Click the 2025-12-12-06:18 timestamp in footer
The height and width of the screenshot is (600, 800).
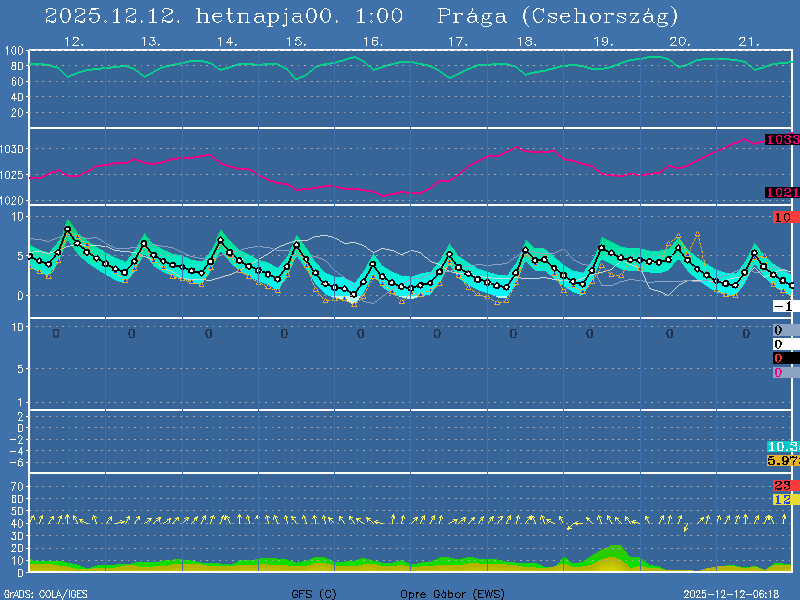pos(738,594)
